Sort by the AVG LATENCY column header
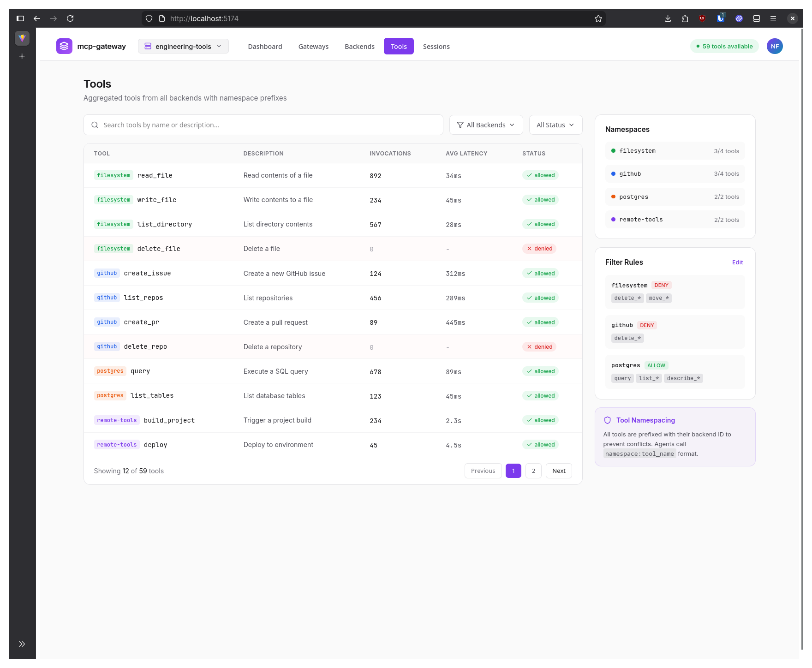812x668 pixels. click(x=466, y=154)
